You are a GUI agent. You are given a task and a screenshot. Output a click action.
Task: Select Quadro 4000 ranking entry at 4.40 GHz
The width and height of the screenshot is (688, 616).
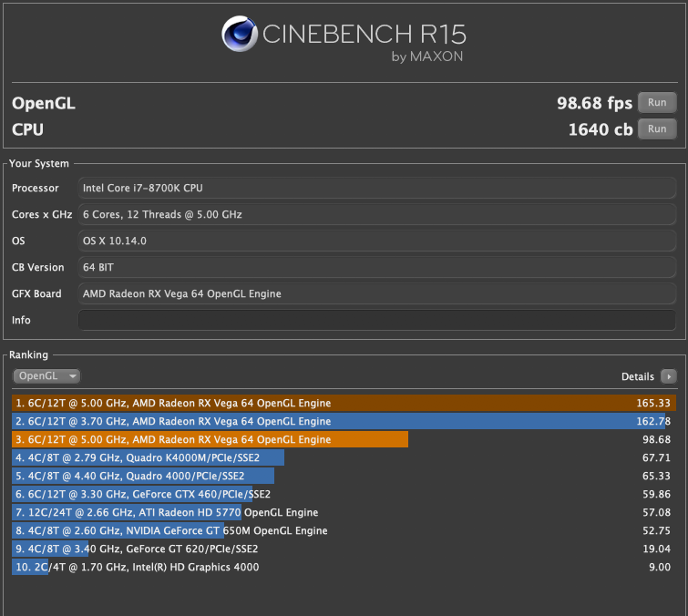[344, 476]
